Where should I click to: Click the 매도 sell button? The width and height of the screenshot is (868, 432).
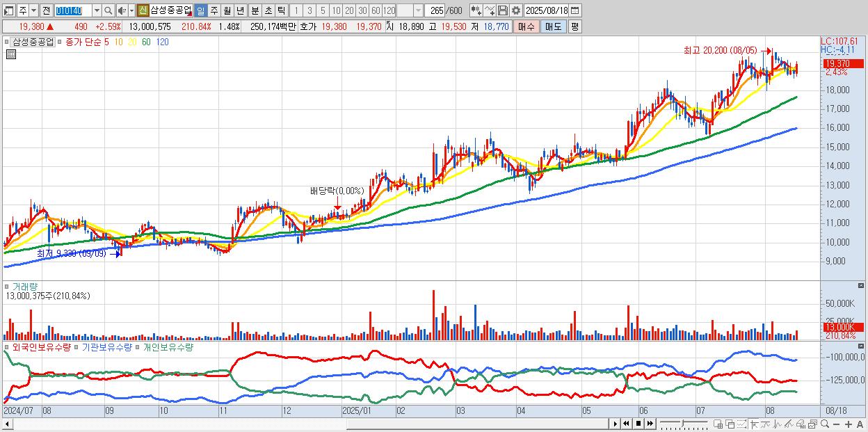pos(553,26)
